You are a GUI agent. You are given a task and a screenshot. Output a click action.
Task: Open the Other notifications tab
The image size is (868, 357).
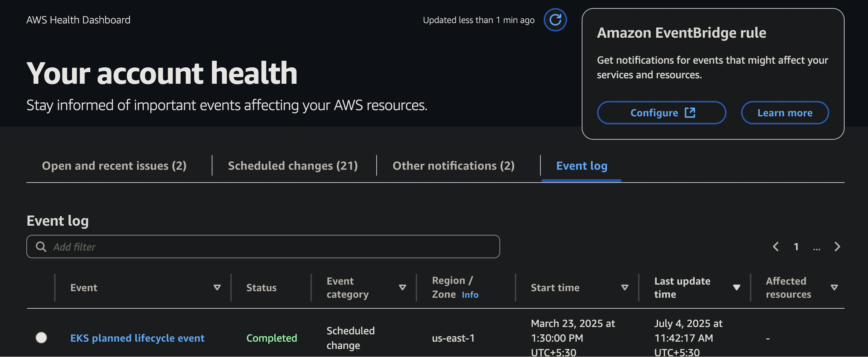[x=453, y=166]
